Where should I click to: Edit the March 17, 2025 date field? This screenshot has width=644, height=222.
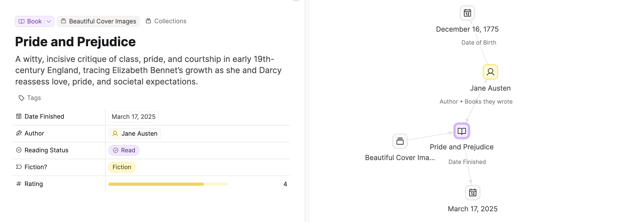pyautogui.click(x=133, y=117)
